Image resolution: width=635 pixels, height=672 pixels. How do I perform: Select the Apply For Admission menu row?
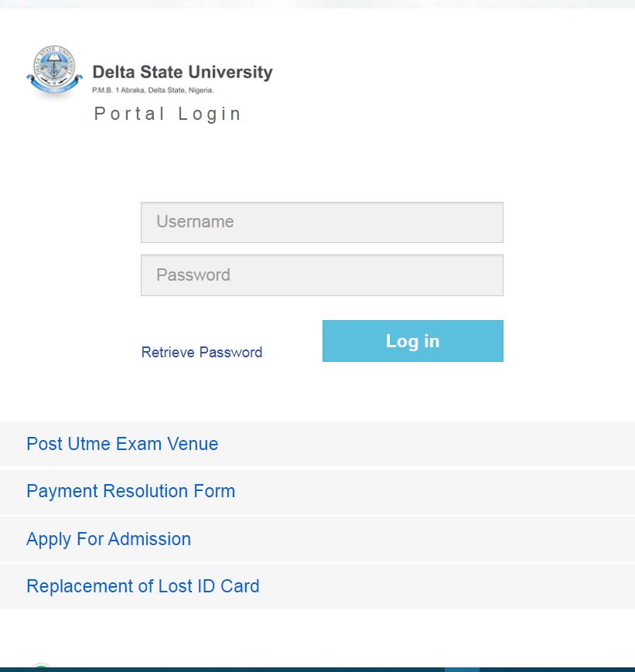point(317,539)
